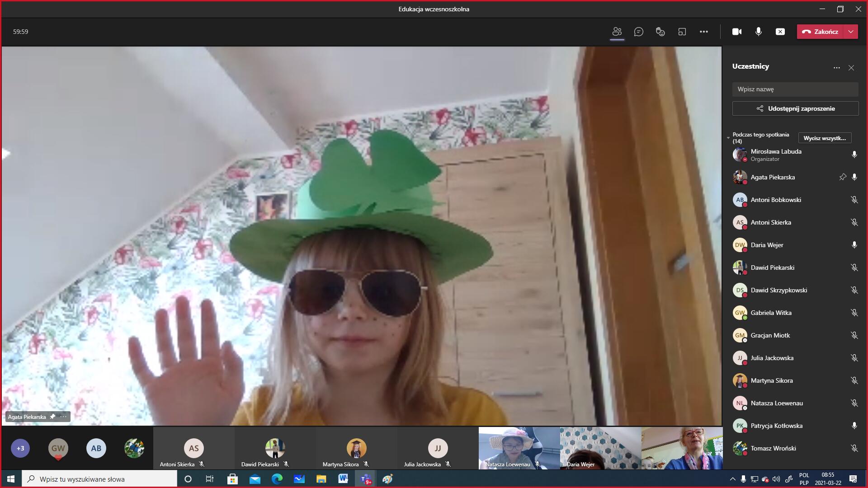Image resolution: width=868 pixels, height=488 pixels.
Task: Select Gabriela Witka in participants list
Action: (x=771, y=313)
